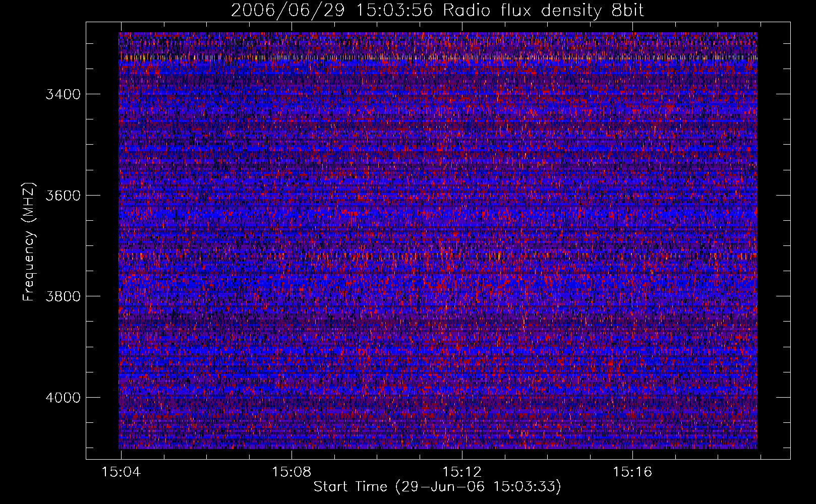Select the 4000 frequency axis label
816x504 pixels.
pyautogui.click(x=63, y=398)
